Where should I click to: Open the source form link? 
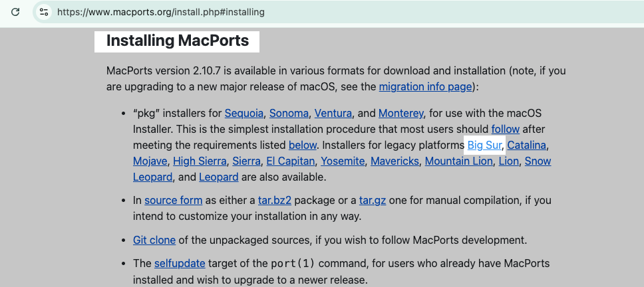click(x=174, y=201)
